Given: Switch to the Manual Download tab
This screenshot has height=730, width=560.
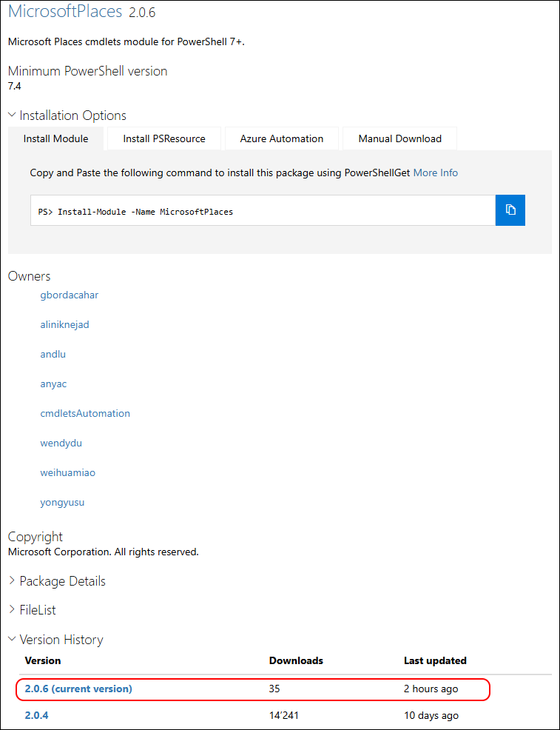Looking at the screenshot, I should (400, 138).
